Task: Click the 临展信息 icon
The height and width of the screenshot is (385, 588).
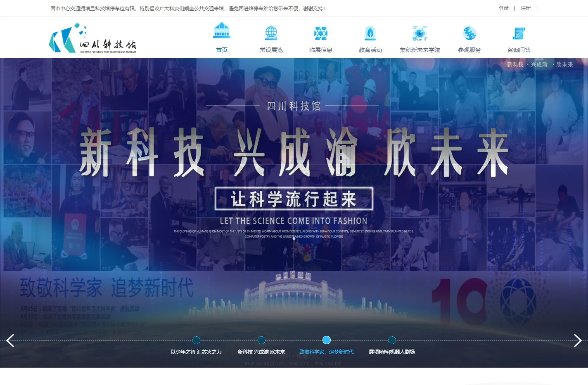Action: point(321,33)
